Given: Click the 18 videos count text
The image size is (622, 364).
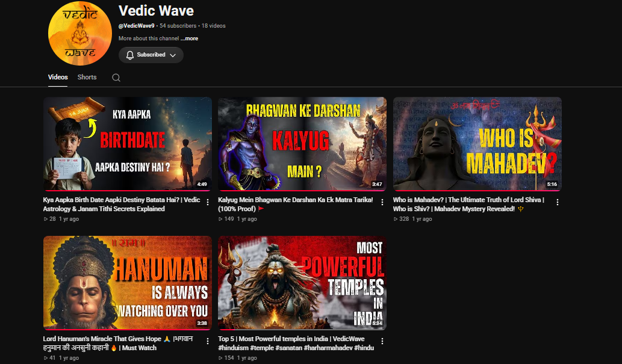Looking at the screenshot, I should pos(213,26).
